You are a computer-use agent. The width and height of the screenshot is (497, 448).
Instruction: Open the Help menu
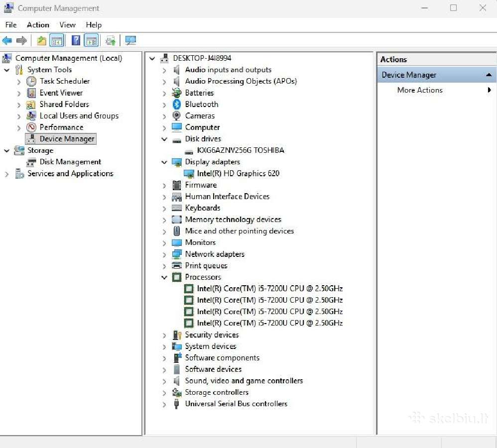click(94, 25)
